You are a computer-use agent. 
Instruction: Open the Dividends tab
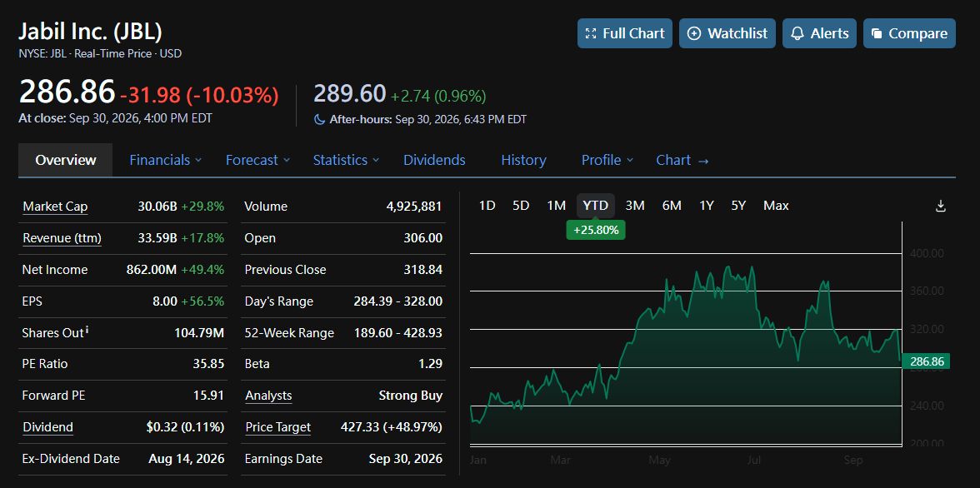click(434, 160)
